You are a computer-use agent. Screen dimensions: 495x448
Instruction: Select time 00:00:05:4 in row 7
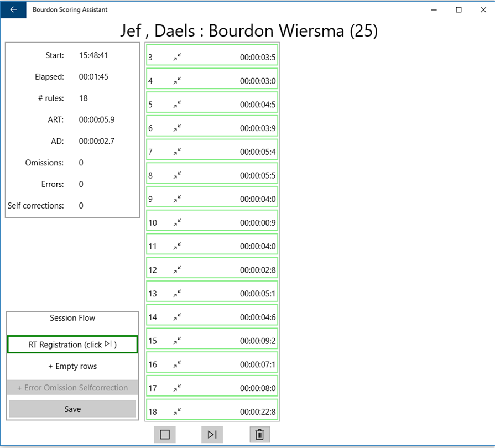coord(258,152)
